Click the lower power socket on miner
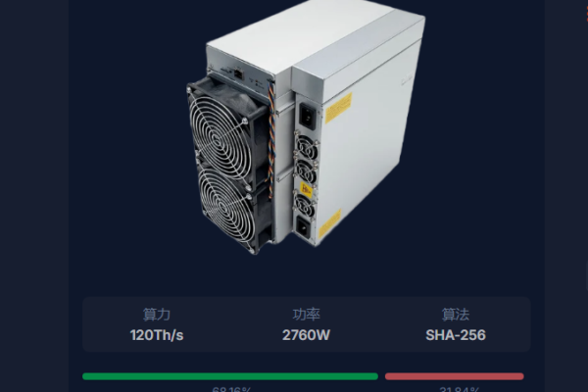Image resolution: width=588 pixels, height=392 pixels. click(304, 227)
